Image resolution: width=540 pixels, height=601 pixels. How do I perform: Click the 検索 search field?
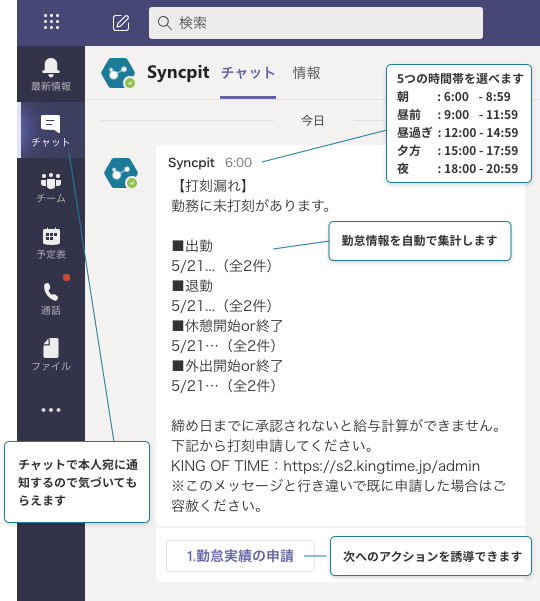tap(315, 23)
